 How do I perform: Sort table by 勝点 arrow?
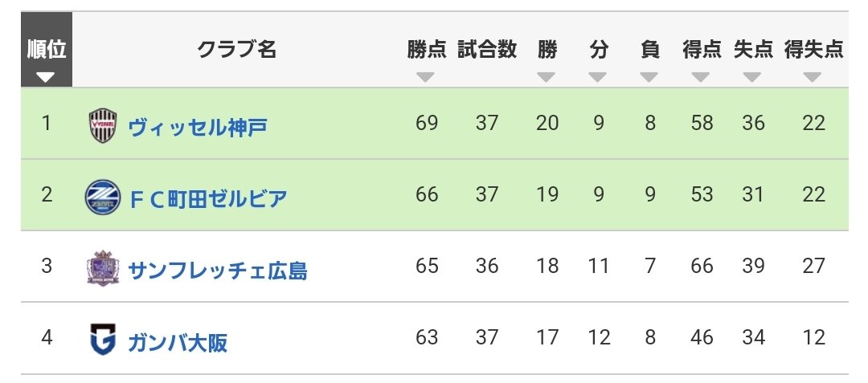point(425,77)
